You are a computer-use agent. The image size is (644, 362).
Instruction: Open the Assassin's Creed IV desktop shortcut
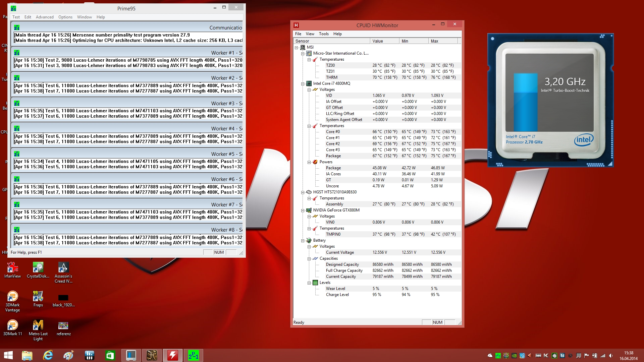tap(63, 269)
